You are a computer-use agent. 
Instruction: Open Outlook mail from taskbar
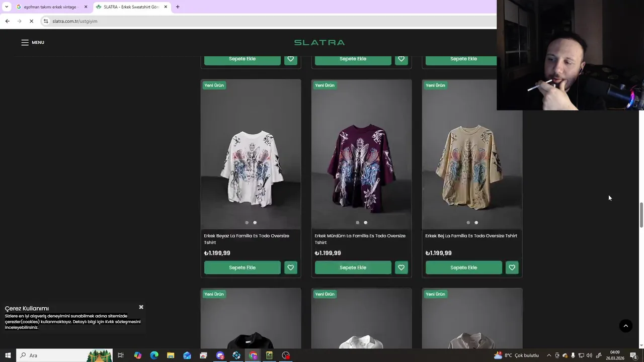coord(187,355)
